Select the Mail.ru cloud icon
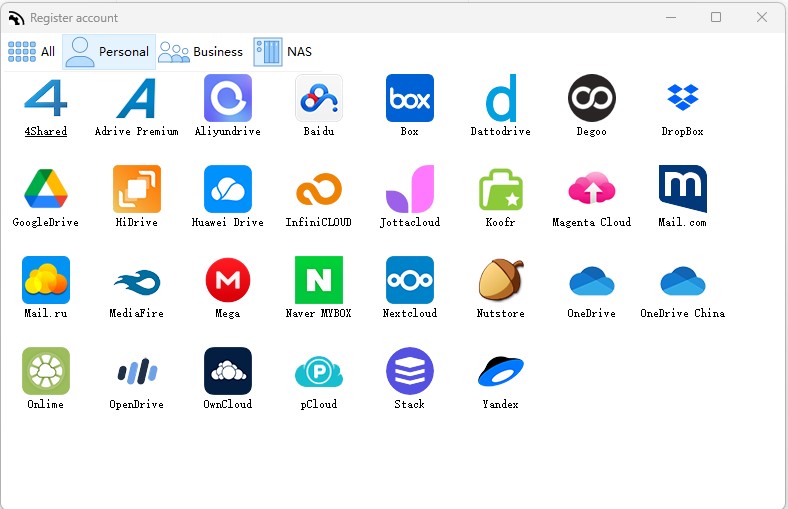This screenshot has height=509, width=788. point(46,280)
